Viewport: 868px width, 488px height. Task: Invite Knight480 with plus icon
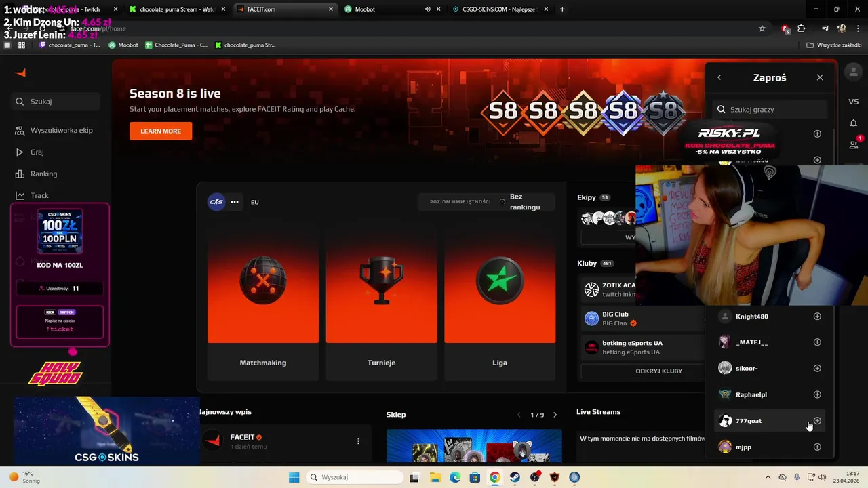[x=817, y=317]
